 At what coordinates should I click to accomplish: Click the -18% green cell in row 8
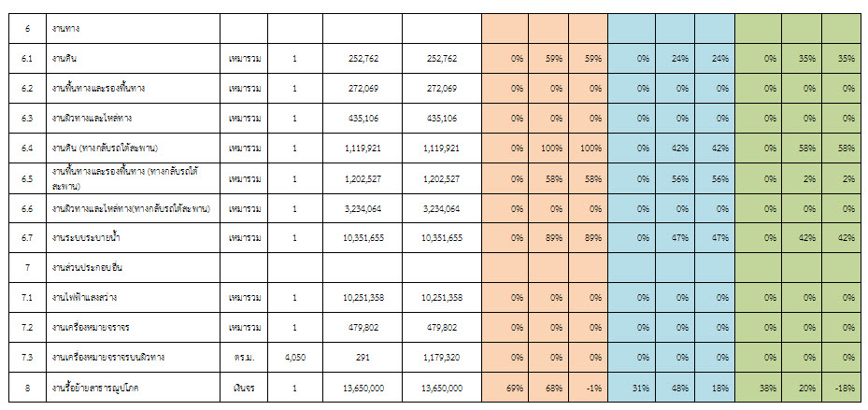846,387
